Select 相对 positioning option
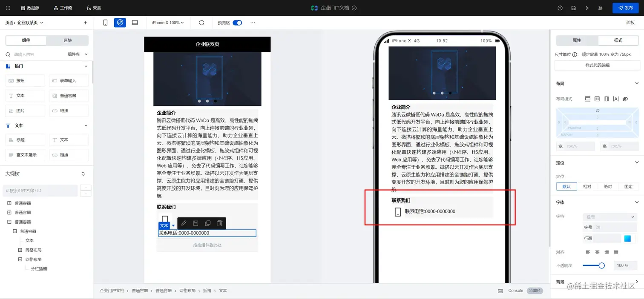Viewport: 644px width, 299px height. coord(587,187)
